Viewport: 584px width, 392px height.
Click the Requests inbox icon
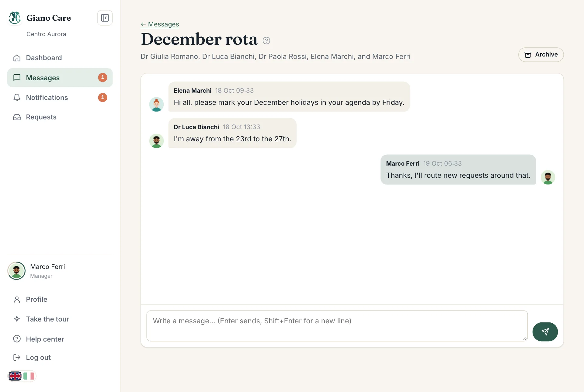pyautogui.click(x=17, y=117)
